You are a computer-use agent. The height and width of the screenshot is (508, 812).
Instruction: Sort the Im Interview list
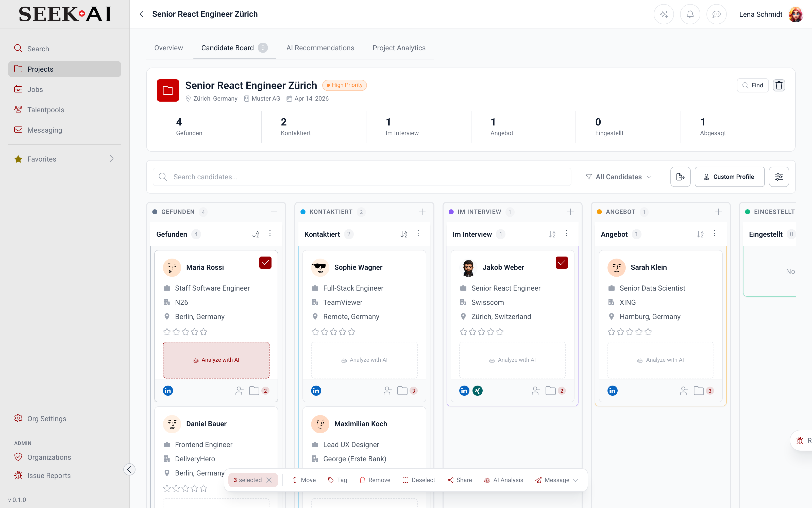tap(552, 234)
